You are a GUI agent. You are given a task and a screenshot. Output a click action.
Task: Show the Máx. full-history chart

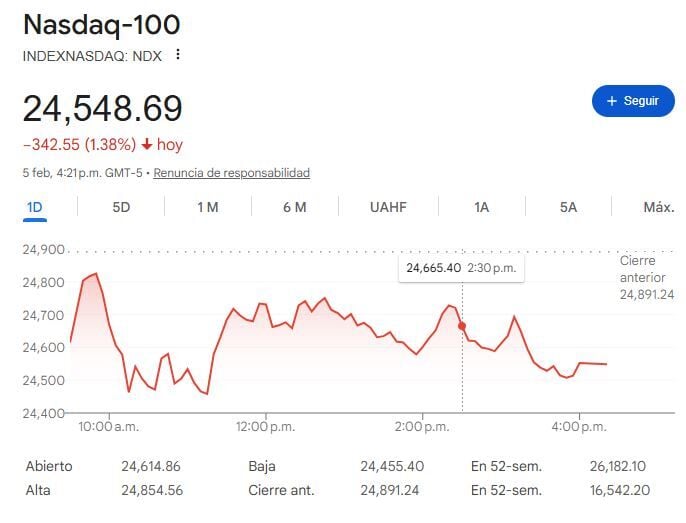click(x=658, y=207)
